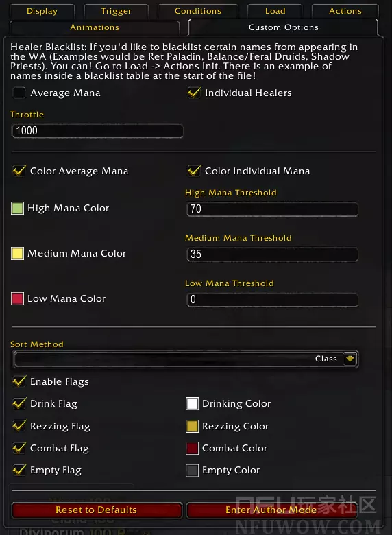Pick the High Mana Color swatch
The width and height of the screenshot is (392, 535).
[x=17, y=208]
